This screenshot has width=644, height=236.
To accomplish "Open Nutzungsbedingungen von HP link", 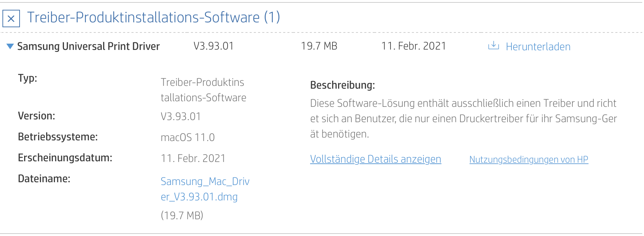I will pos(528,160).
